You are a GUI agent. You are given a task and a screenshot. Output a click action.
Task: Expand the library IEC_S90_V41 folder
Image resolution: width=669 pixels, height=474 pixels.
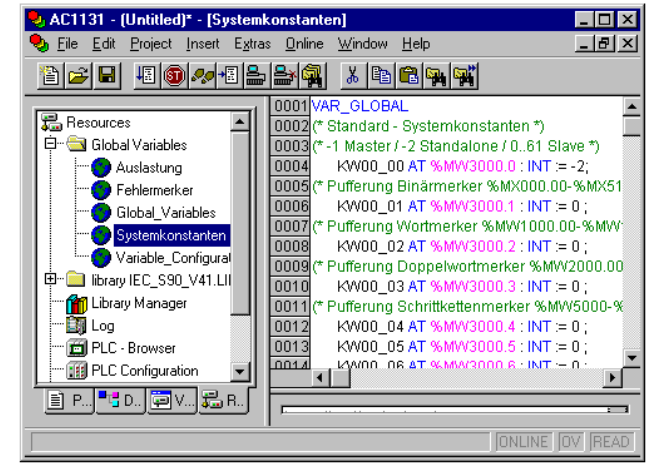tap(50, 279)
